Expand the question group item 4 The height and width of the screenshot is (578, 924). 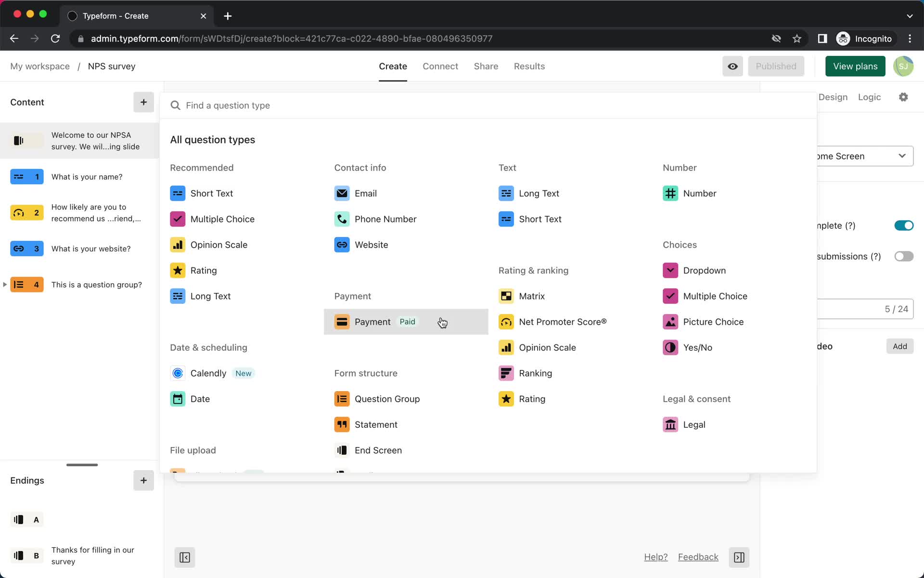coord(5,285)
